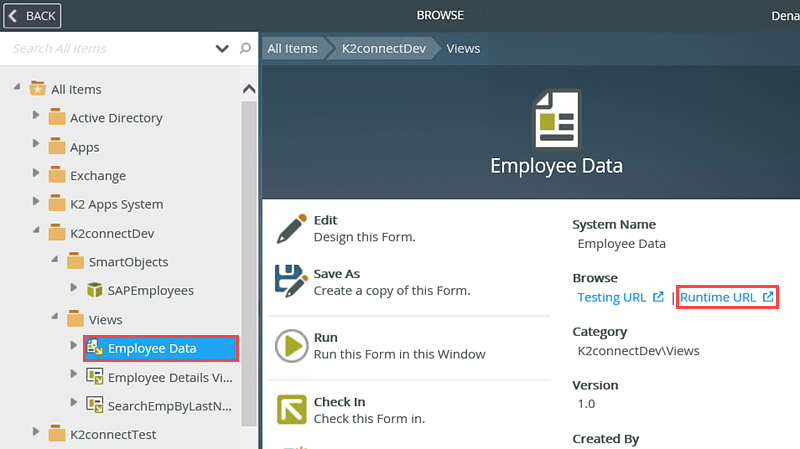Click the Edit pencil icon
This screenshot has height=449, width=800.
[x=290, y=229]
